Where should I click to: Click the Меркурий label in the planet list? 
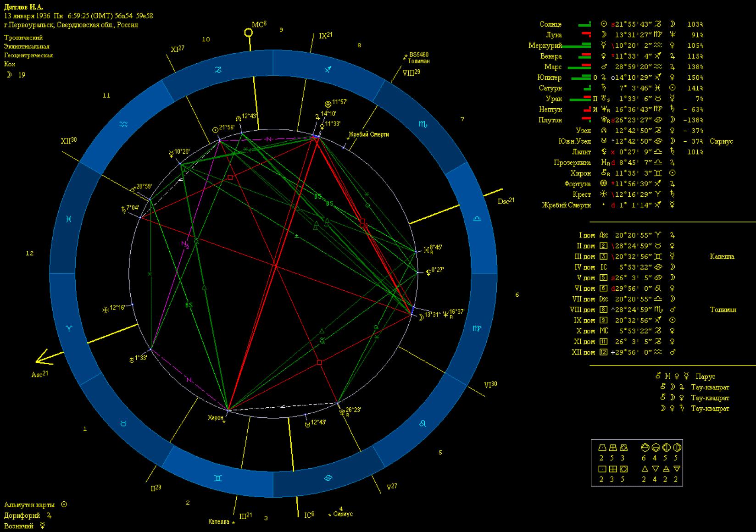(x=545, y=45)
